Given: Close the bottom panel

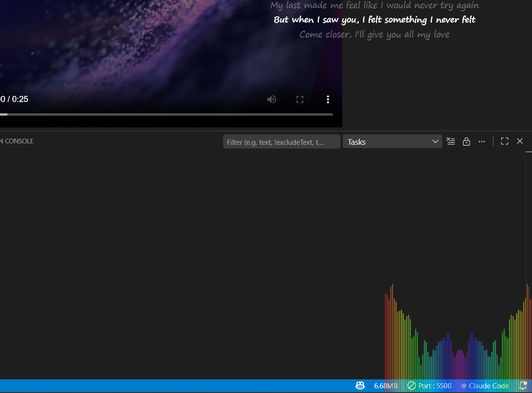Looking at the screenshot, I should tap(520, 141).
